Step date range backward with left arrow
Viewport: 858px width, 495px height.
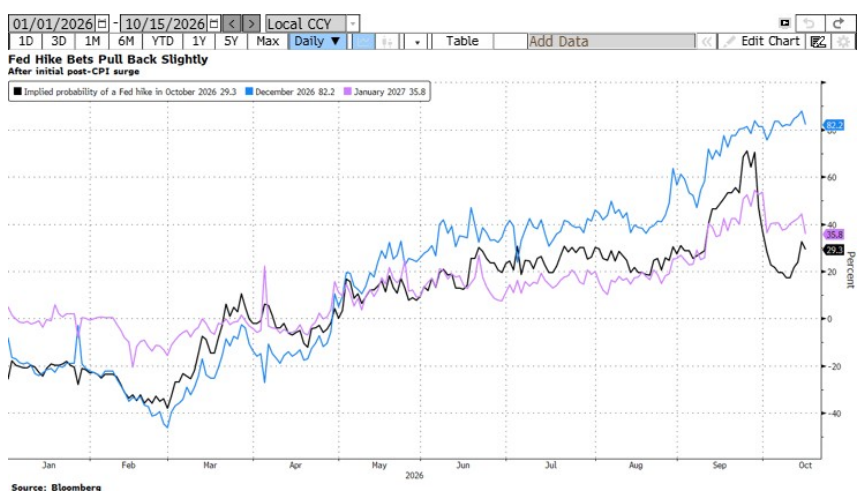pos(232,24)
